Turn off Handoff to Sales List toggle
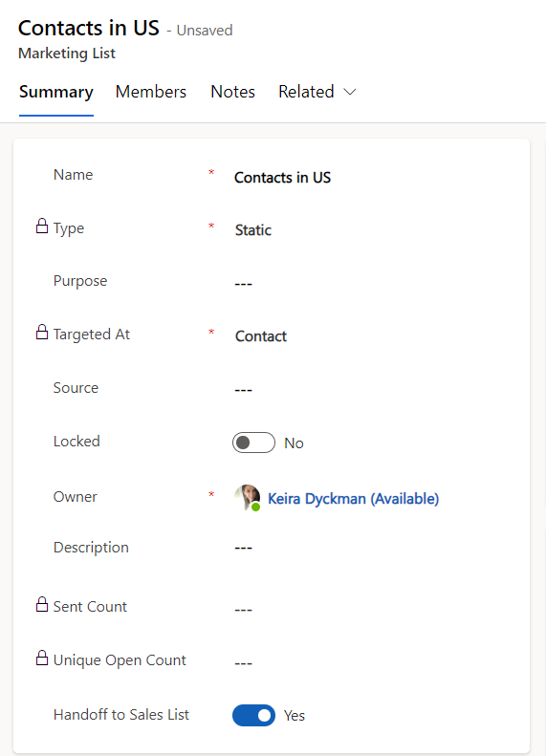Image resolution: width=546 pixels, height=756 pixels. [x=253, y=715]
